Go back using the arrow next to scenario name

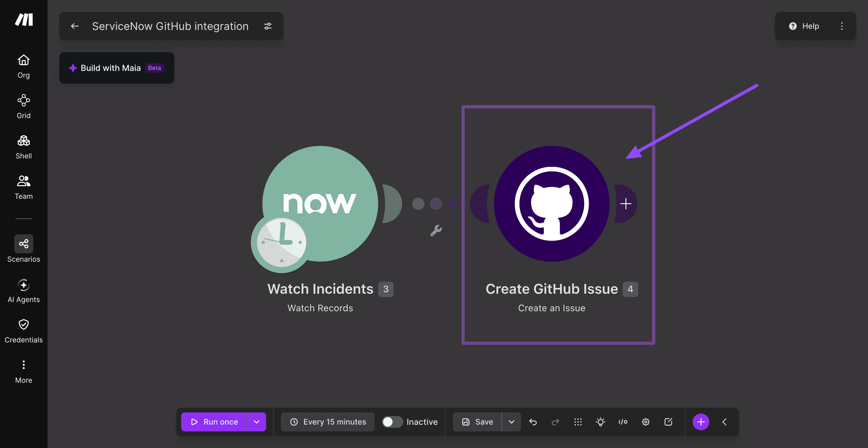pos(75,26)
